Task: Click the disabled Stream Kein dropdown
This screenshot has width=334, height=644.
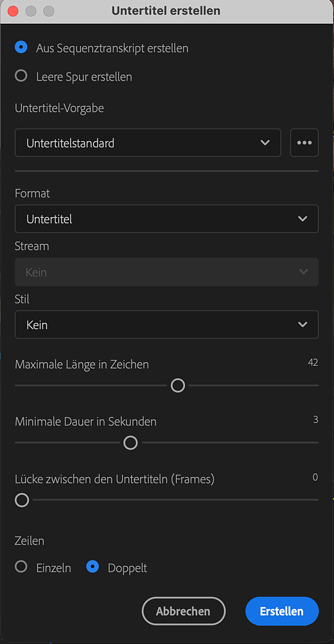Action: tap(167, 272)
